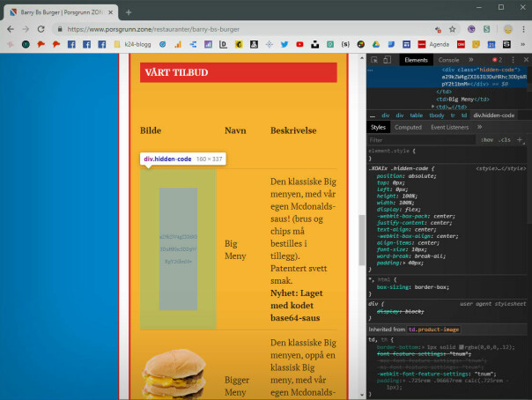This screenshot has width=532, height=400.
Task: Open the DevTools customize menu
Action: pos(513,60)
